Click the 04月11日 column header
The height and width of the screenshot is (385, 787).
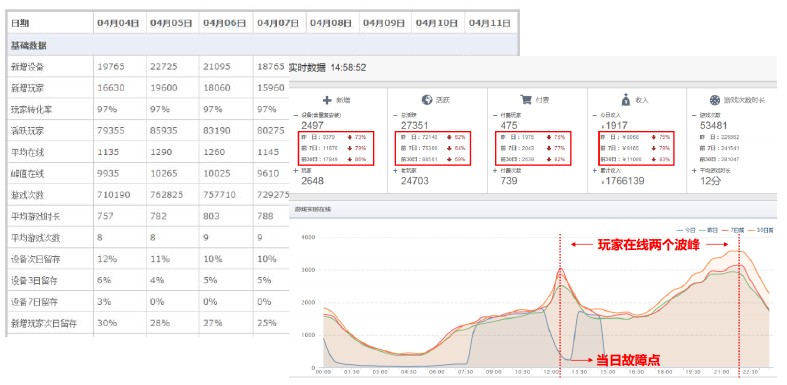[x=490, y=23]
